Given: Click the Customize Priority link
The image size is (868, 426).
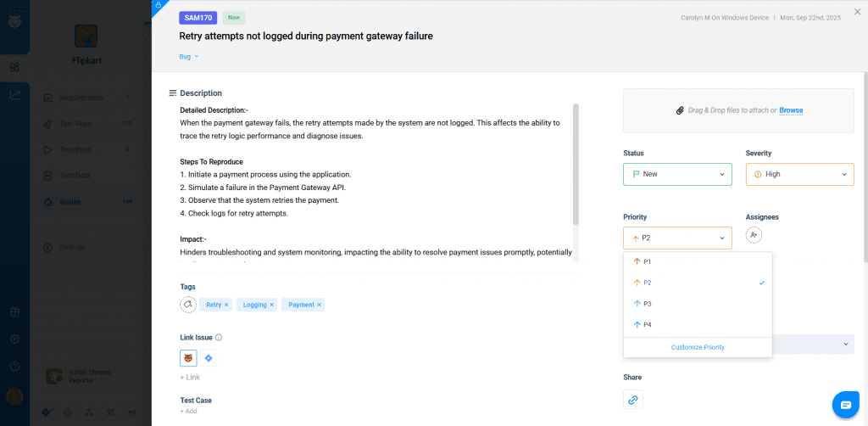Looking at the screenshot, I should point(698,347).
